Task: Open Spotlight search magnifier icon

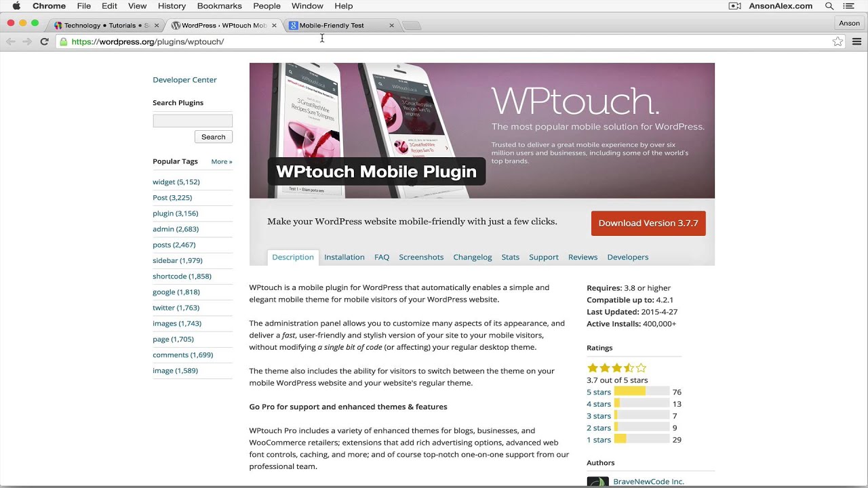Action: [x=829, y=6]
